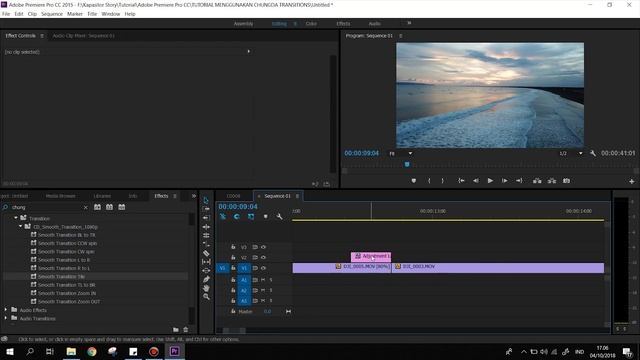This screenshot has width=640, height=360.
Task: Select the Selection tool in tools panel
Action: coord(206,200)
